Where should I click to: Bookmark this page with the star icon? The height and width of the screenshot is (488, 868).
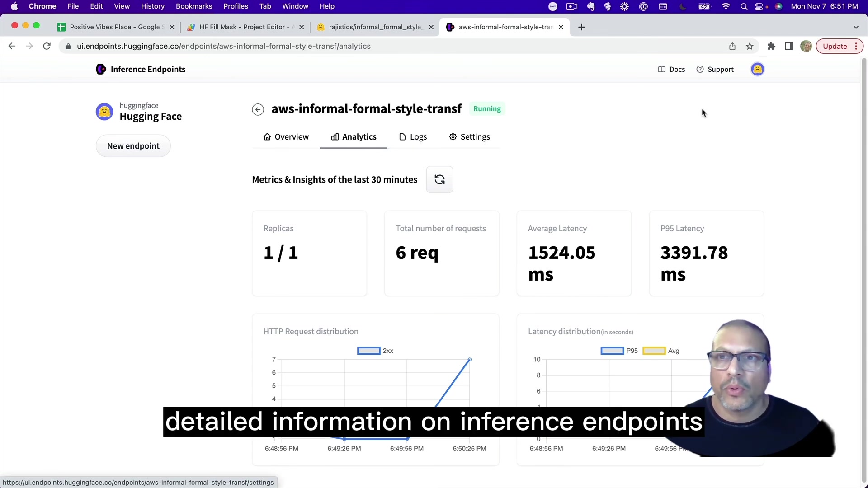coord(750,46)
